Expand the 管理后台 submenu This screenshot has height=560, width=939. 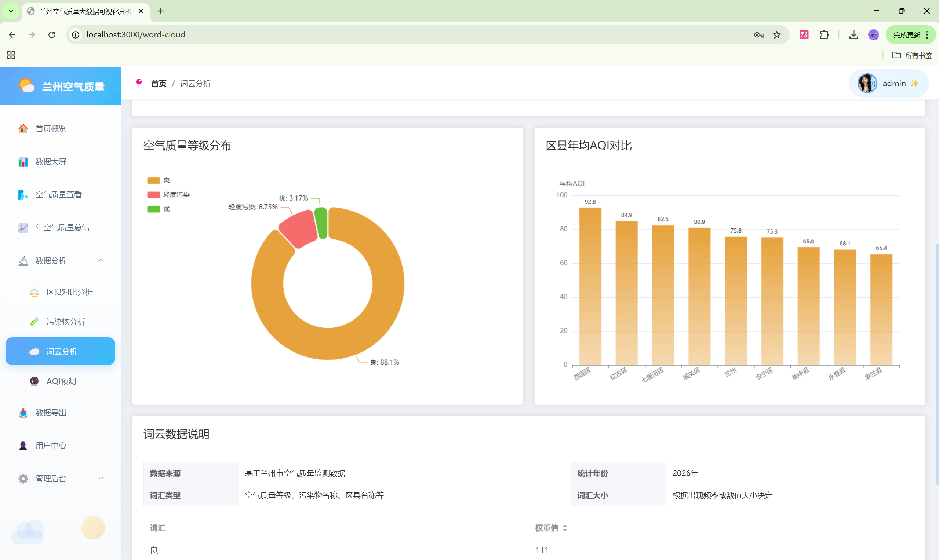101,479
